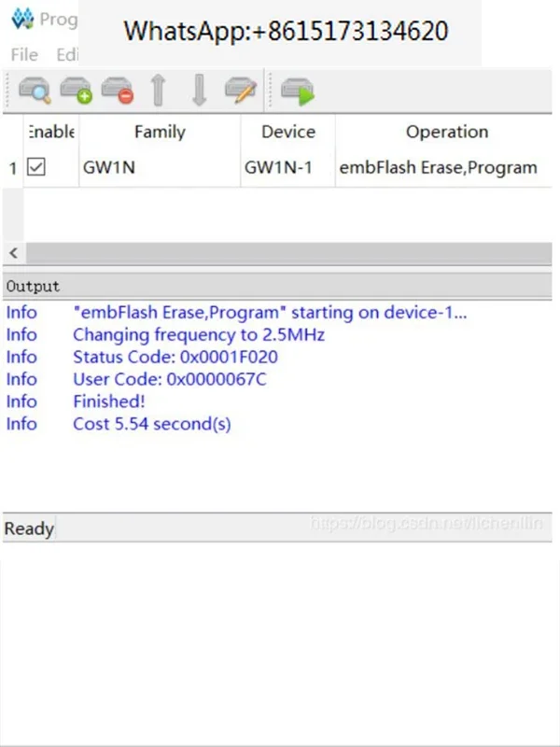Click the 'Cost 5.54 second(s)' log line

[x=152, y=424]
